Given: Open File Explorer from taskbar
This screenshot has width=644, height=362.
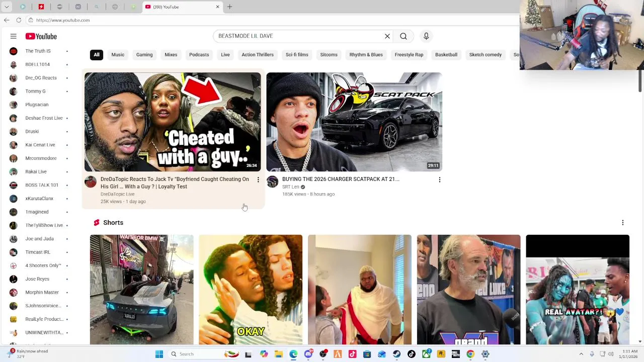Looking at the screenshot, I should point(279,354).
